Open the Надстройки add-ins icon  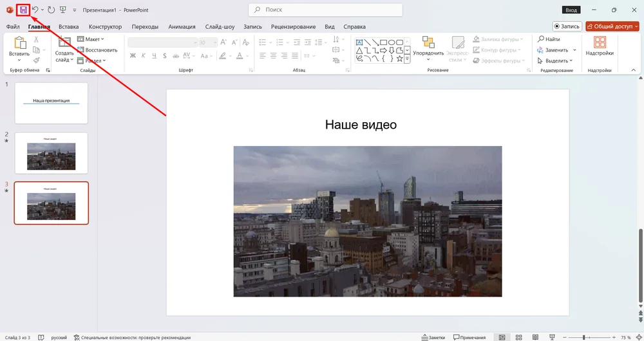[600, 42]
